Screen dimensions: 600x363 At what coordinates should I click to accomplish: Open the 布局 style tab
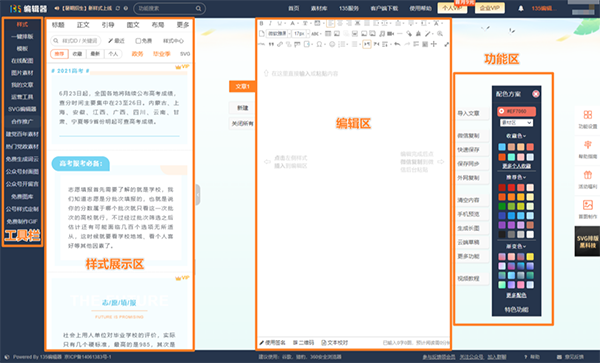coord(158,25)
